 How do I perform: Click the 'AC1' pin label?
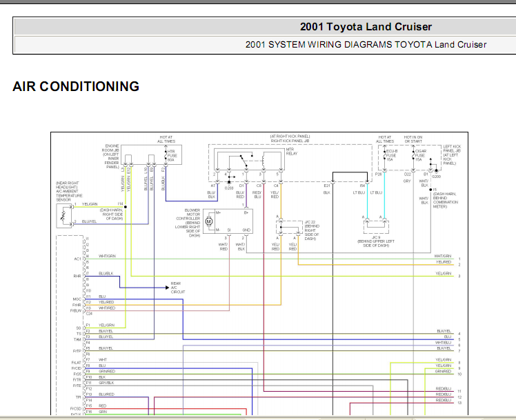coord(77,259)
